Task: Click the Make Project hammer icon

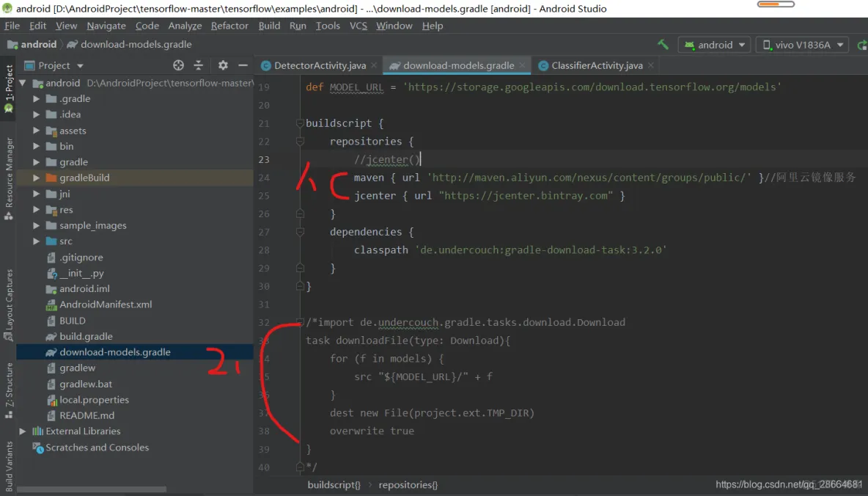Action: [663, 45]
